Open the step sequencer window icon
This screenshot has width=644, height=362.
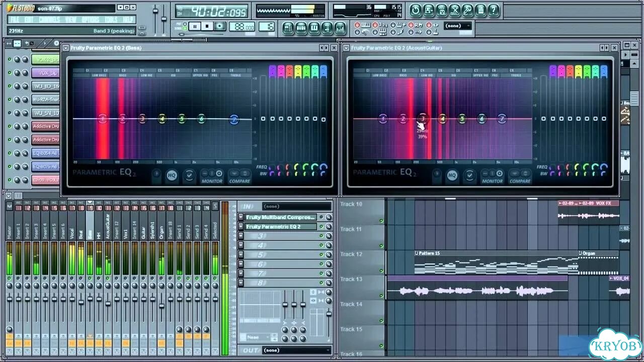[x=301, y=28]
